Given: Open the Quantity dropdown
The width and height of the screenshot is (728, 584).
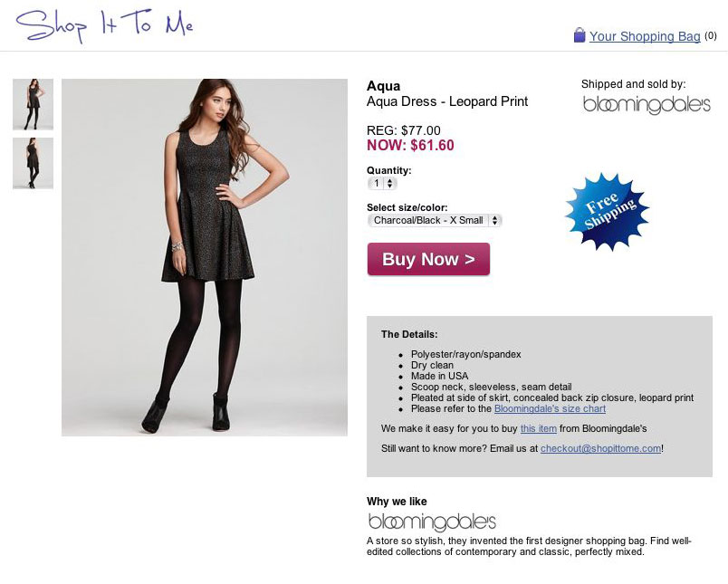Looking at the screenshot, I should [x=382, y=183].
